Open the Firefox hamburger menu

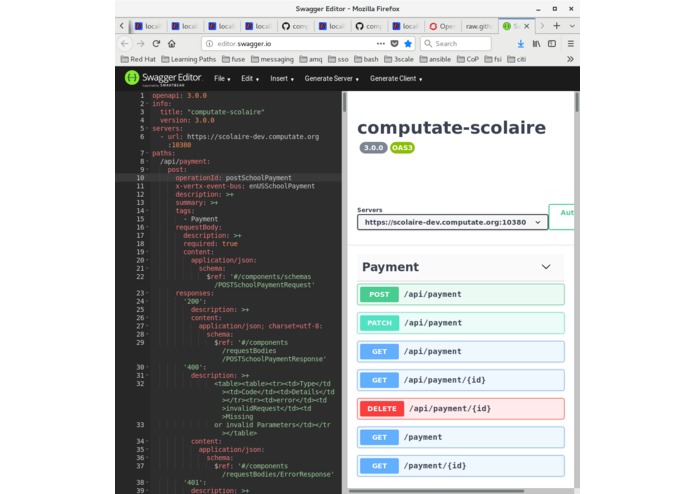coord(570,43)
